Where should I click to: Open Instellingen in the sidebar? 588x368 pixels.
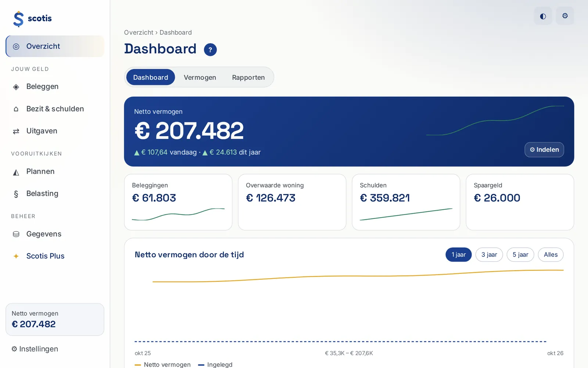click(35, 349)
